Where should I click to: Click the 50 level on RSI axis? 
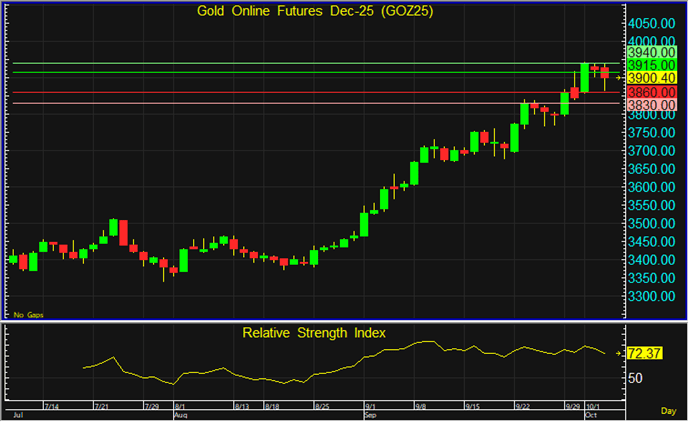(x=636, y=378)
